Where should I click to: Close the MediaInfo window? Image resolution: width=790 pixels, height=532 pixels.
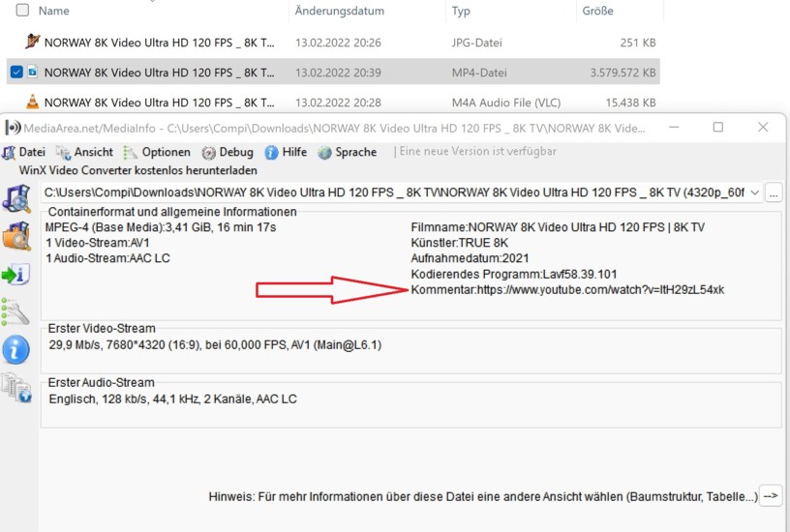[763, 128]
